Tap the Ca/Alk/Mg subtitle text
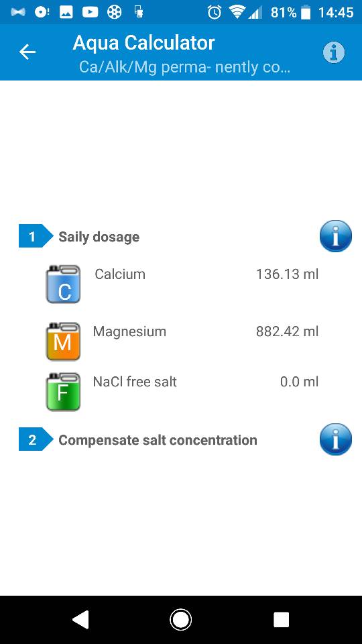 (x=185, y=66)
